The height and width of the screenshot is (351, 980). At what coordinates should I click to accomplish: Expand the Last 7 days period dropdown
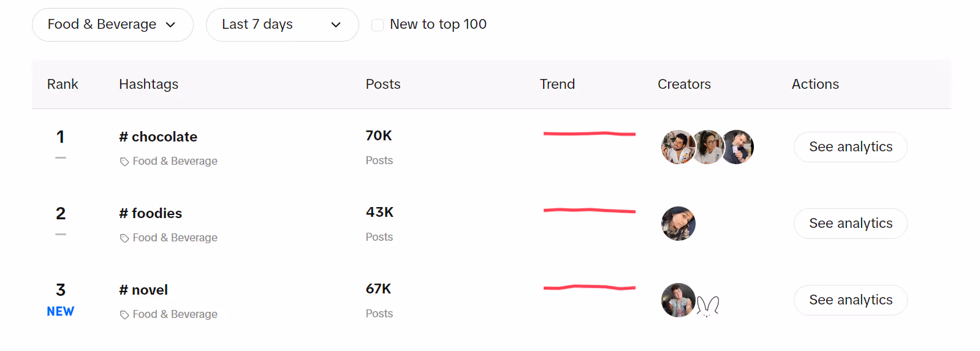coord(283,25)
